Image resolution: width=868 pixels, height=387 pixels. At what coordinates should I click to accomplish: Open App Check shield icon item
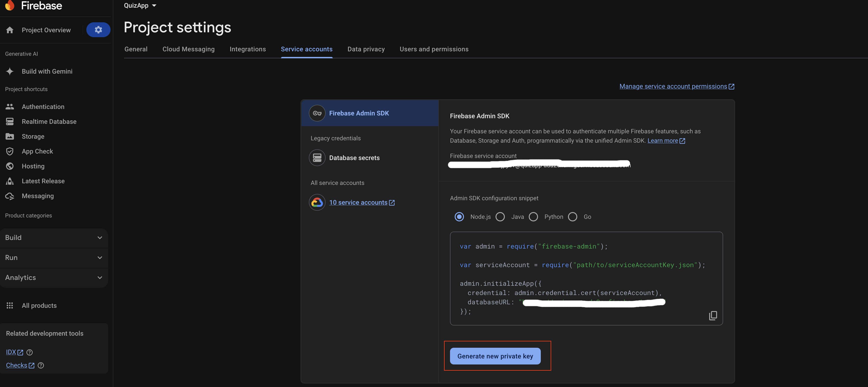click(10, 151)
